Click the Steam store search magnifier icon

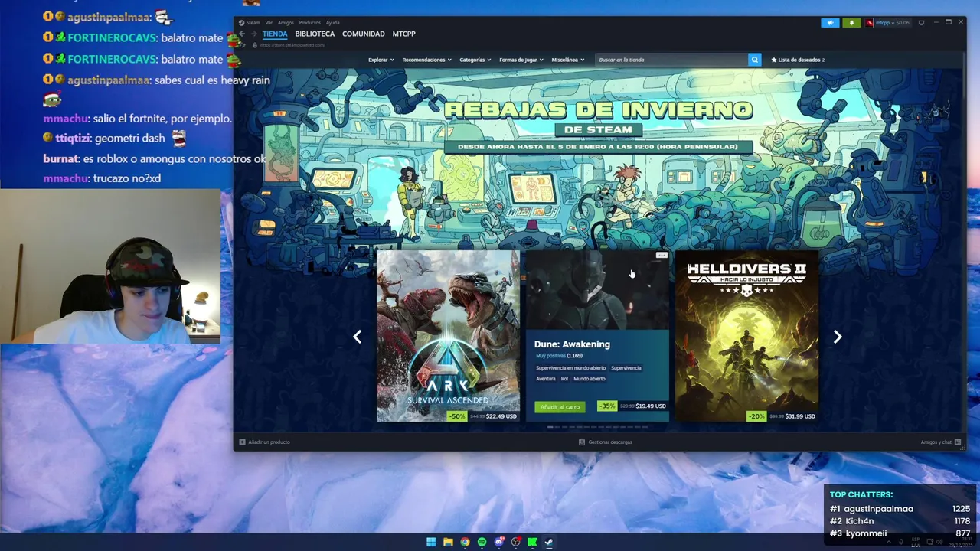(x=754, y=60)
